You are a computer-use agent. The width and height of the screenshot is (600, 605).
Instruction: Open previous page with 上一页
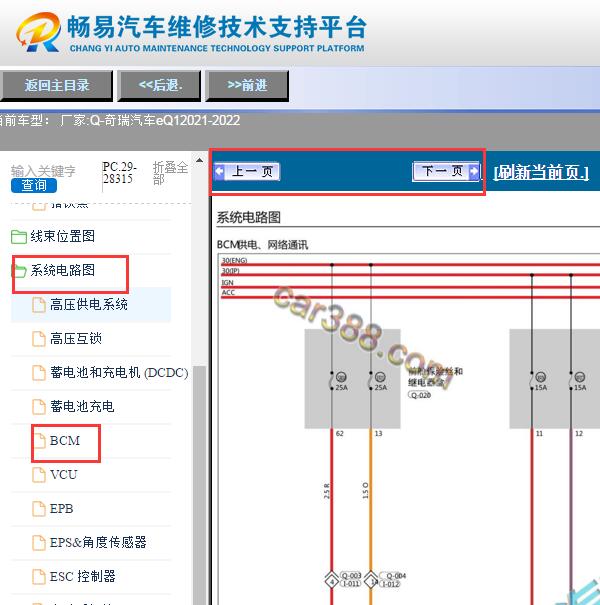click(x=247, y=171)
